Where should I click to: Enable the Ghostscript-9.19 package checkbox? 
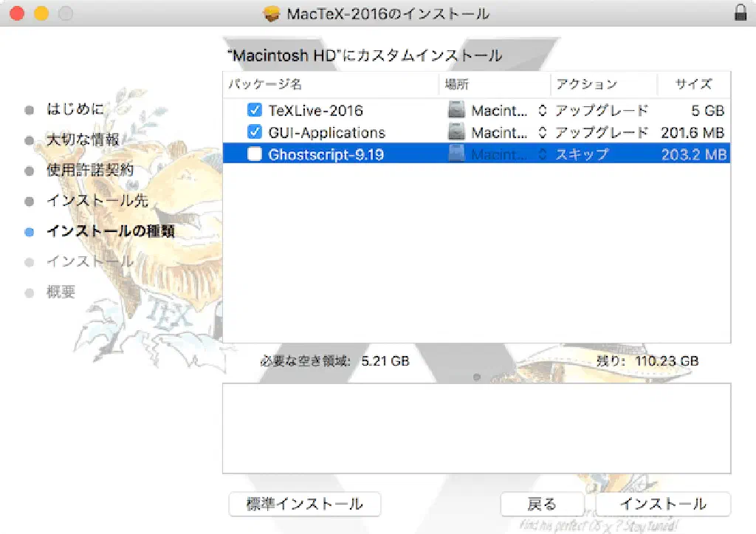click(255, 154)
